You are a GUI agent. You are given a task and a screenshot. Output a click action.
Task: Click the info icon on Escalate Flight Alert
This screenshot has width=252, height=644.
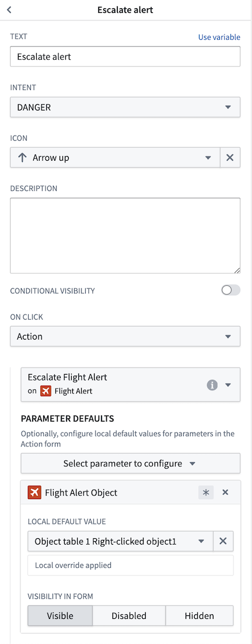[x=212, y=385]
